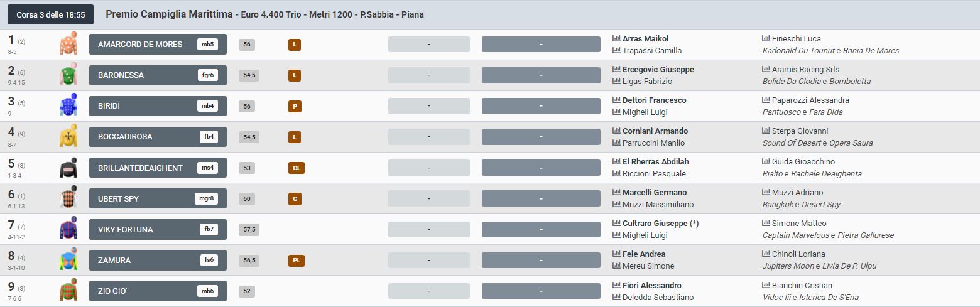This screenshot has height=307, width=980.
Task: Select first odds box for Viky Fortuna
Action: [428, 229]
